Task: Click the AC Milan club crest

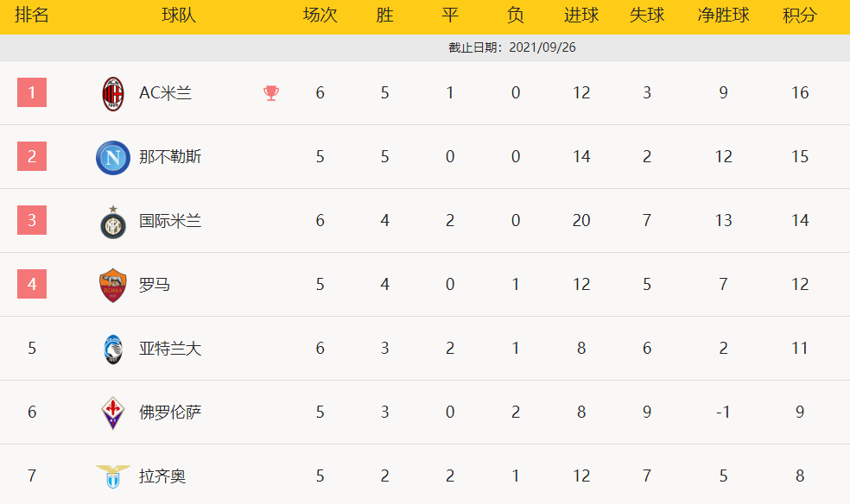Action: [113, 93]
